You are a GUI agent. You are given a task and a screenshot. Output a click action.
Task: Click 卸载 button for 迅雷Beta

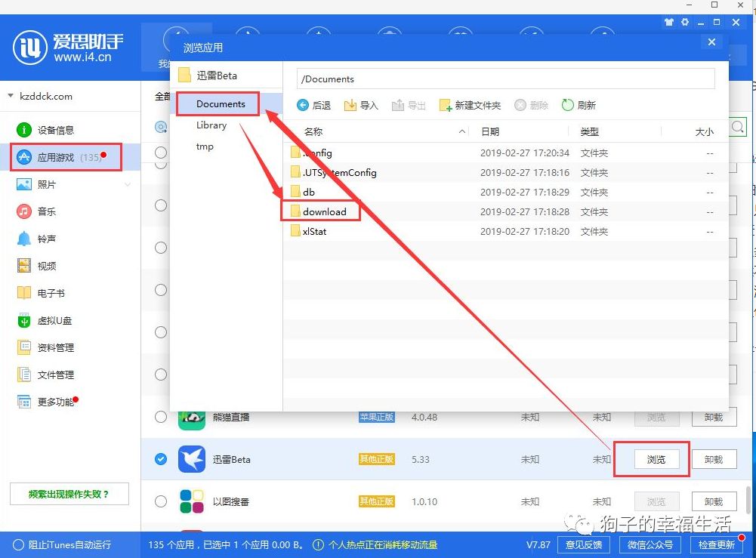tap(714, 459)
